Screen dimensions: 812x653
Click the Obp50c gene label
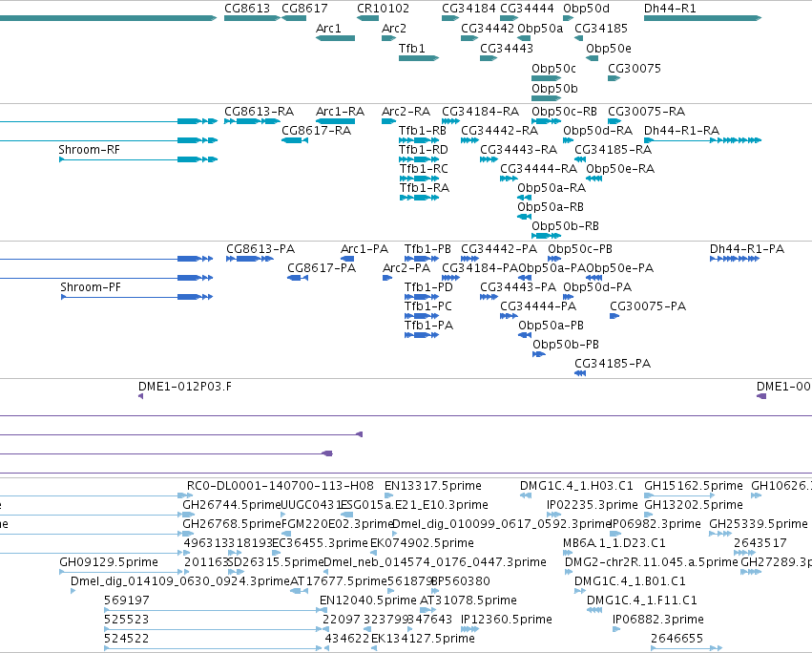553,69
